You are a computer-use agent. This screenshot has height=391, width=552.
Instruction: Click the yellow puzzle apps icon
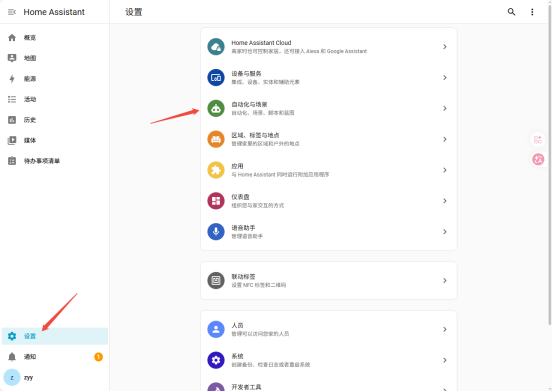pyautogui.click(x=216, y=170)
